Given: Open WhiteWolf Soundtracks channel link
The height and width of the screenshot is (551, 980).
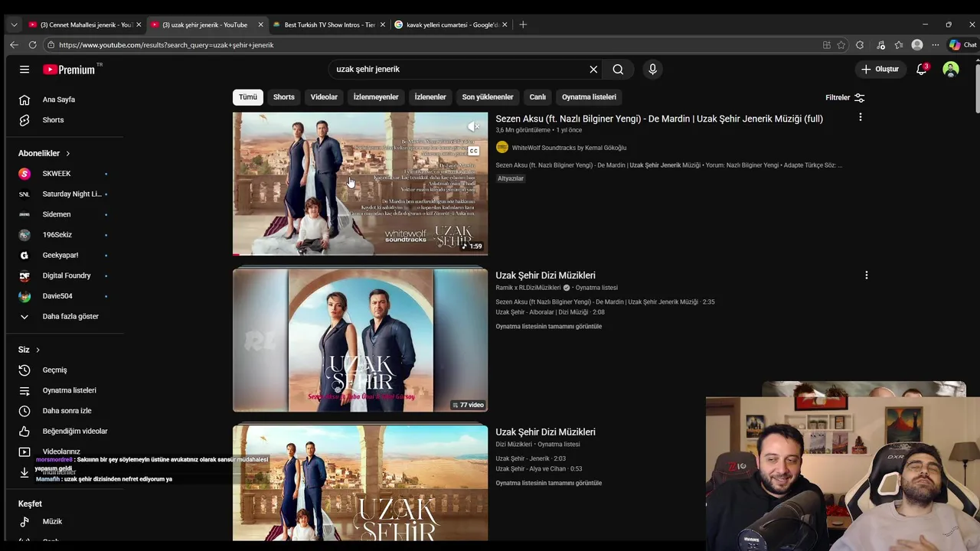Looking at the screenshot, I should (x=569, y=148).
